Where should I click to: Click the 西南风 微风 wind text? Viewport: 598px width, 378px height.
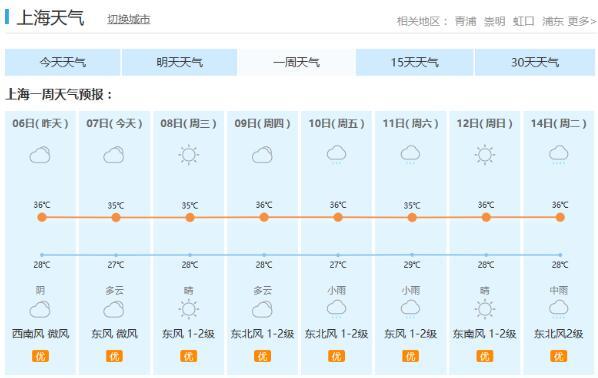point(40,334)
